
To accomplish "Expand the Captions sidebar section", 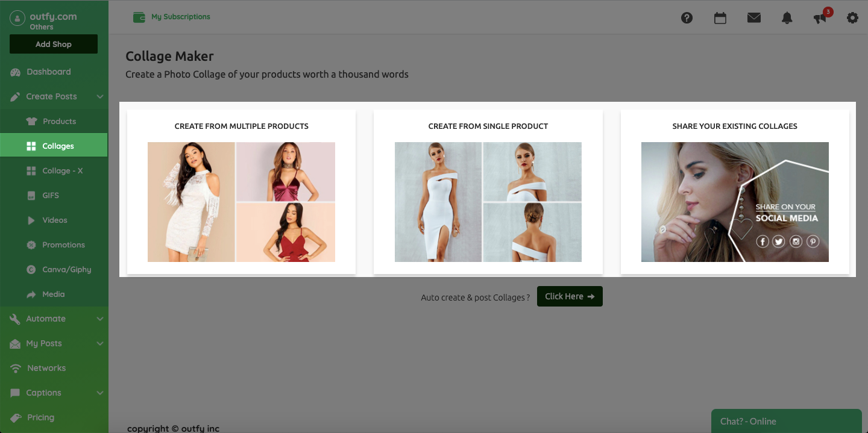I will point(100,393).
